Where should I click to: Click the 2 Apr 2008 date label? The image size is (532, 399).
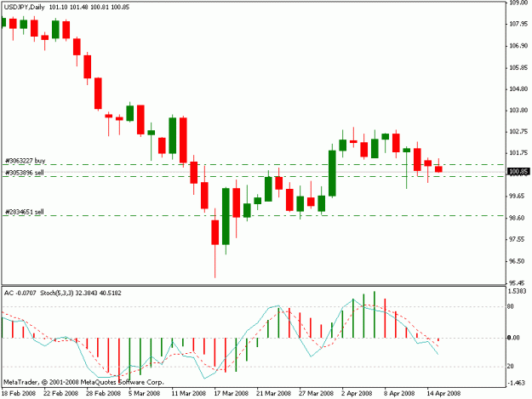[x=358, y=393]
